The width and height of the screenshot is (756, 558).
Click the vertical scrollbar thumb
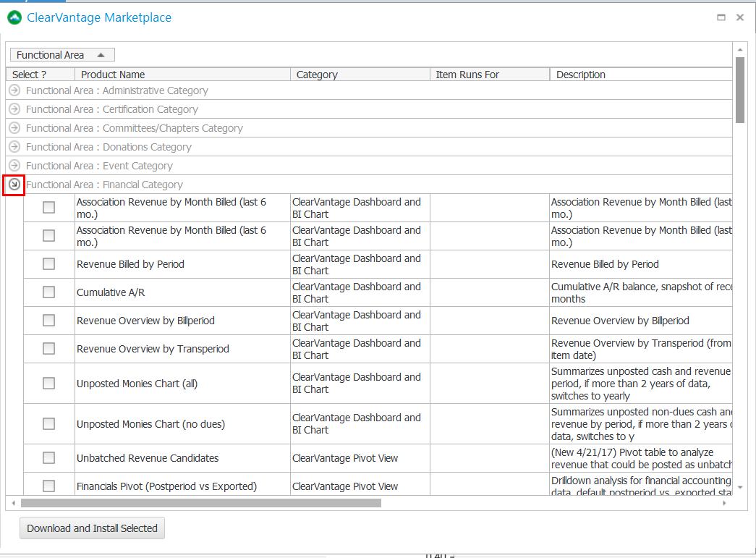pos(740,90)
